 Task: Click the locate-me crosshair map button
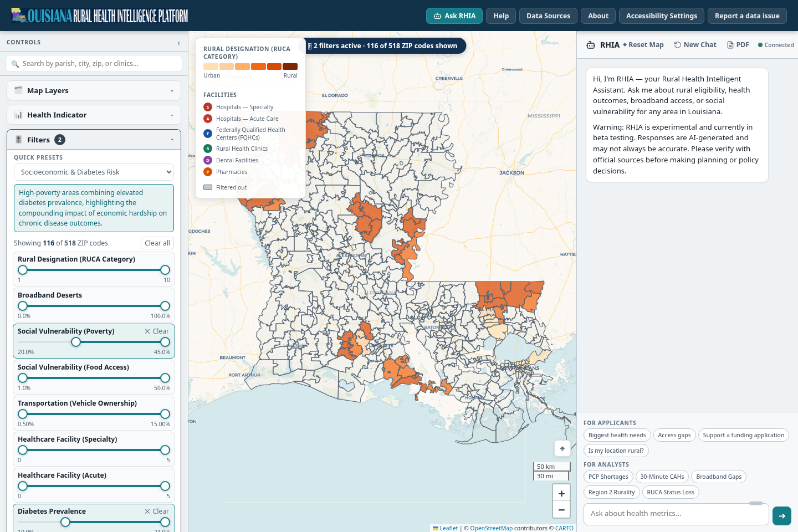tap(562, 448)
